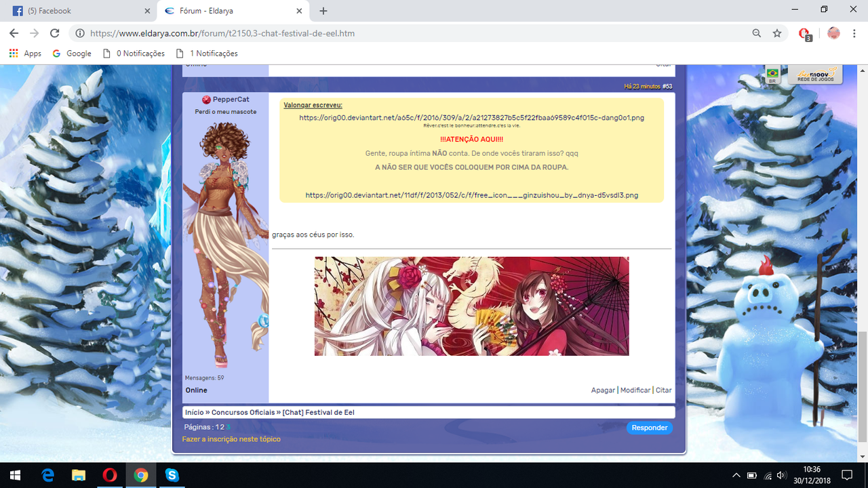The width and height of the screenshot is (868, 488).
Task: Click the signature banner image with two girls
Action: [471, 306]
